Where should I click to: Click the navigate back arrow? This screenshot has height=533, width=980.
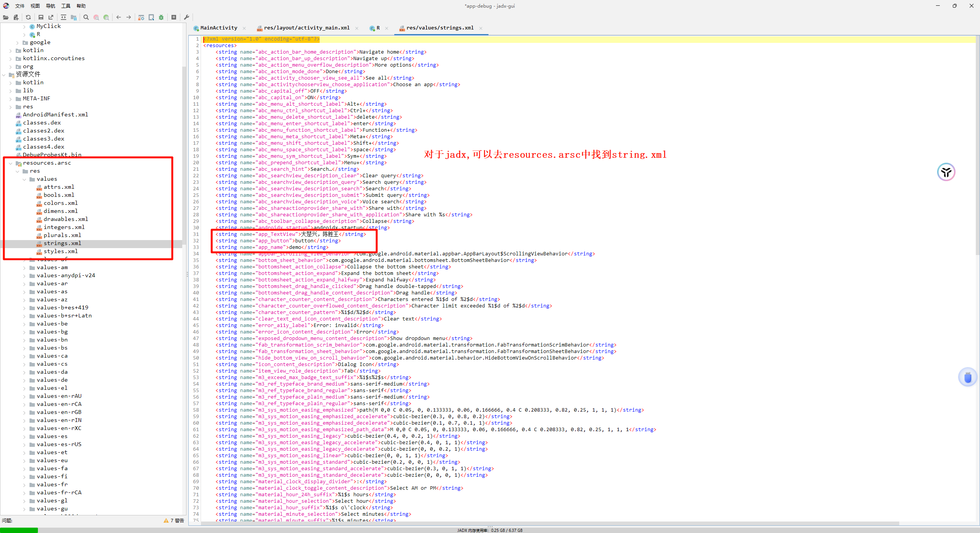point(119,17)
